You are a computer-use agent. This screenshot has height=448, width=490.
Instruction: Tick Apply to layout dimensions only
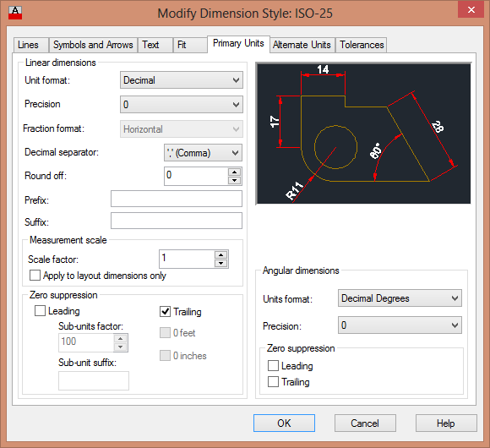coord(35,276)
